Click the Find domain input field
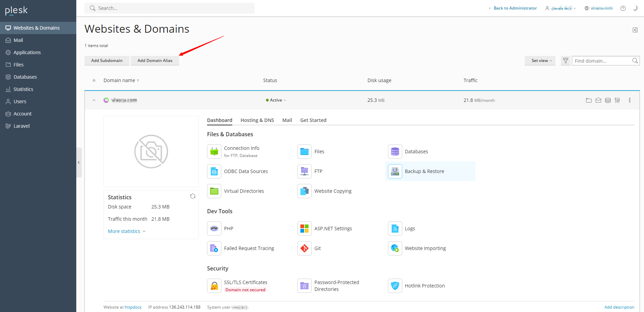The image size is (644, 312). (601, 61)
